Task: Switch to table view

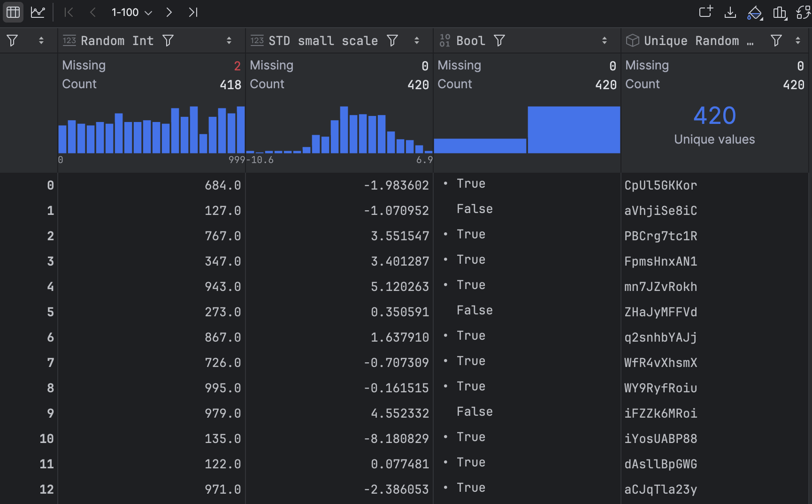Action: point(13,12)
